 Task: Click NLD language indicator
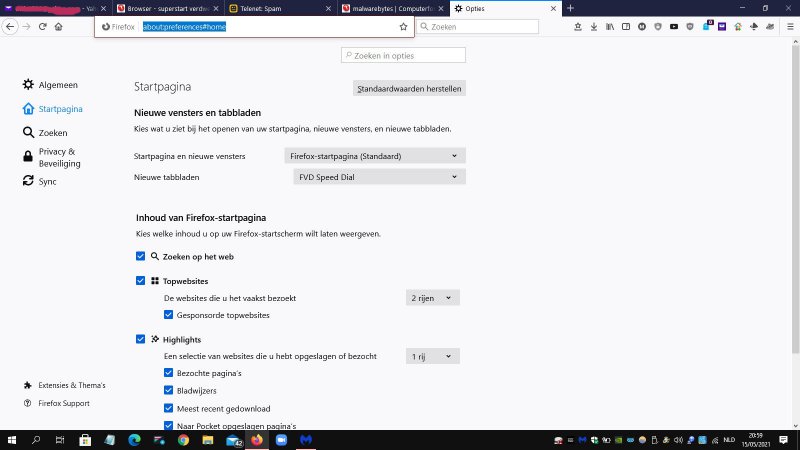(729, 440)
